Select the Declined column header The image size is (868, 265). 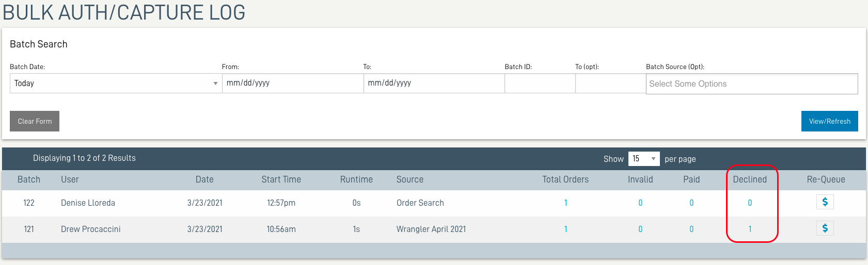pyautogui.click(x=750, y=179)
